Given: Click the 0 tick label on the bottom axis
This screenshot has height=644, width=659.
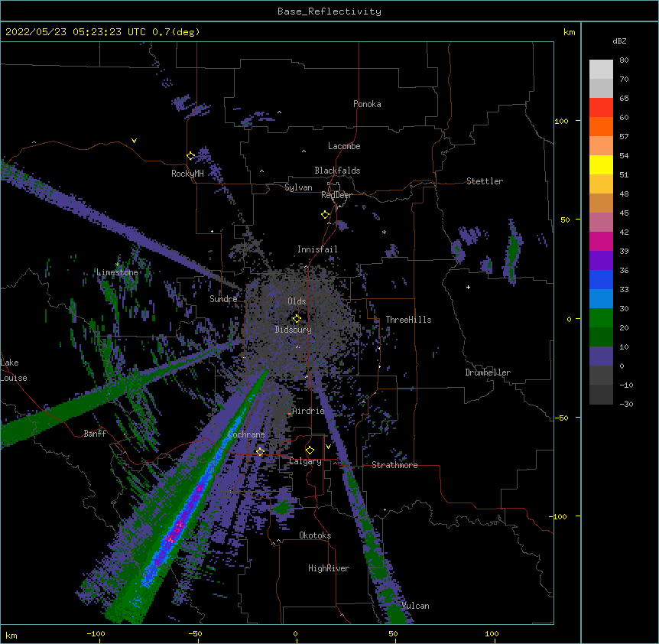Looking at the screenshot, I should click(x=295, y=633).
